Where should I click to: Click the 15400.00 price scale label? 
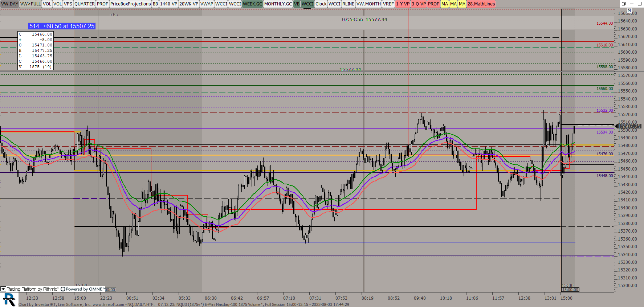click(x=628, y=208)
